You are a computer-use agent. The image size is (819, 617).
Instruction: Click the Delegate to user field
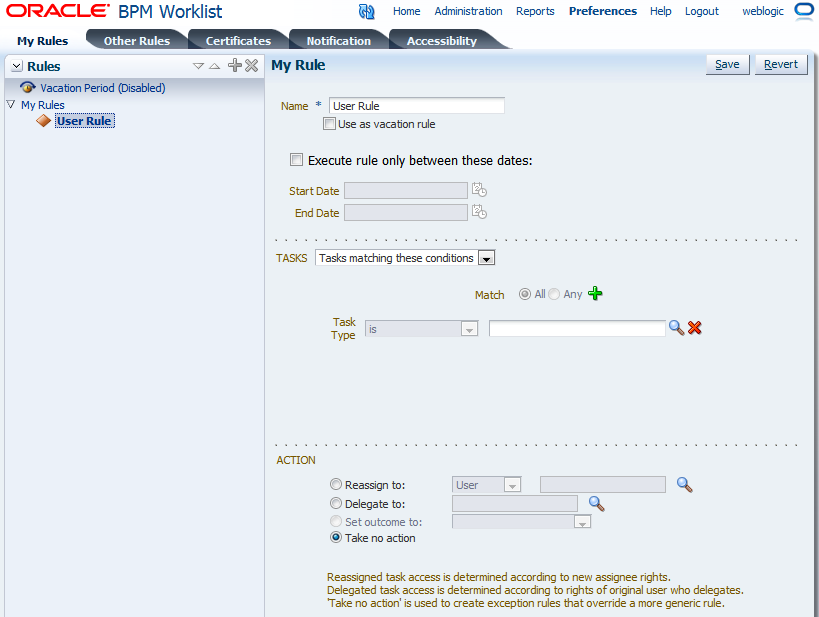tap(514, 503)
